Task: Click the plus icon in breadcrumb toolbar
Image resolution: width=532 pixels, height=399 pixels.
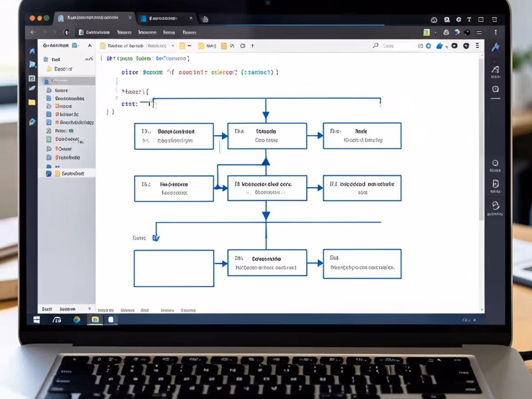Action: pyautogui.click(x=253, y=46)
